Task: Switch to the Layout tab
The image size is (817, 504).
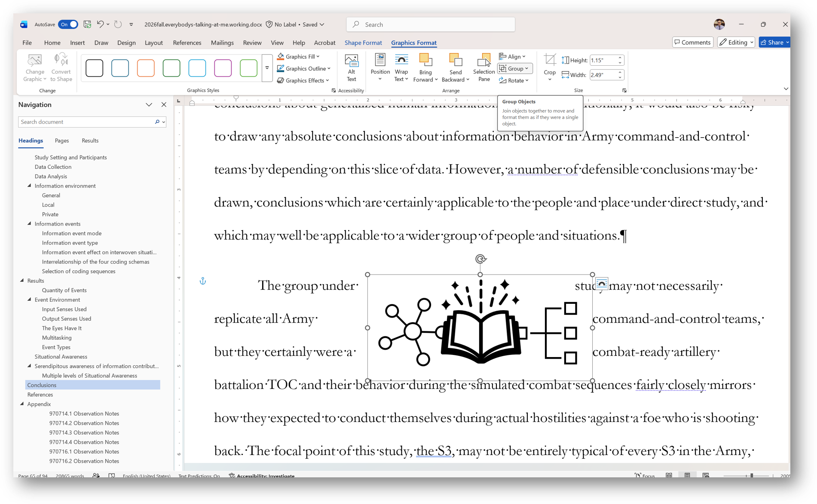Action: pyautogui.click(x=153, y=43)
